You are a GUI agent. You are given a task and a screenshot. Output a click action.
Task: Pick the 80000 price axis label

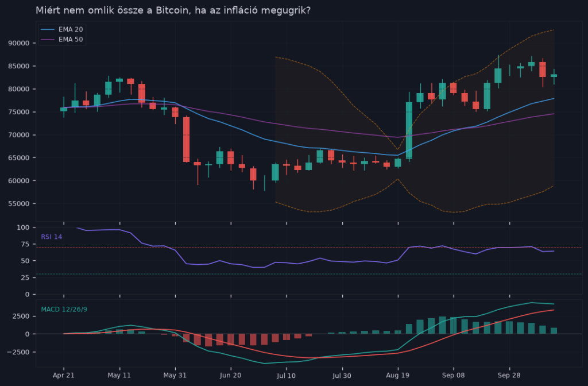coord(19,89)
